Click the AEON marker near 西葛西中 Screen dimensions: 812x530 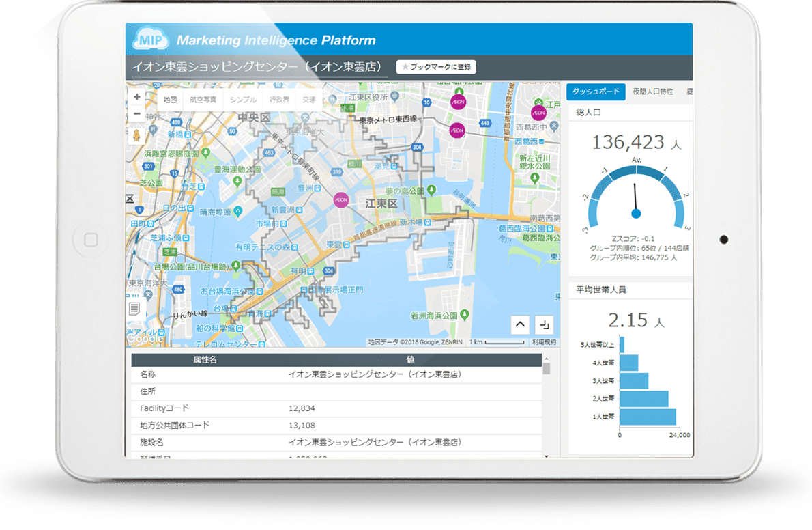point(538,113)
